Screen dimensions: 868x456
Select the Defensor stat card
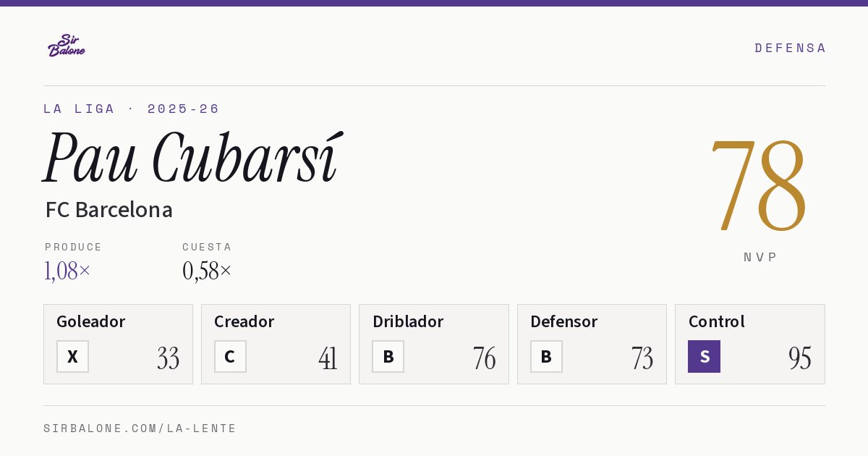[x=592, y=344]
